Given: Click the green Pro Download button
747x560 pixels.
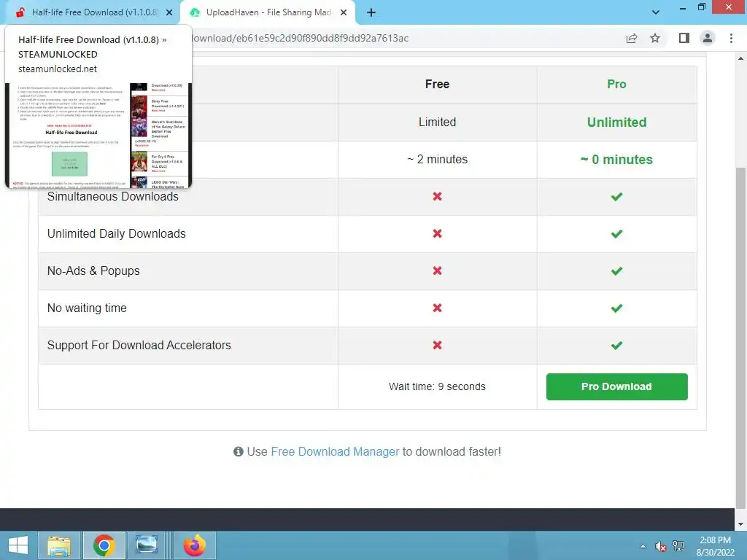Looking at the screenshot, I should click(616, 386).
